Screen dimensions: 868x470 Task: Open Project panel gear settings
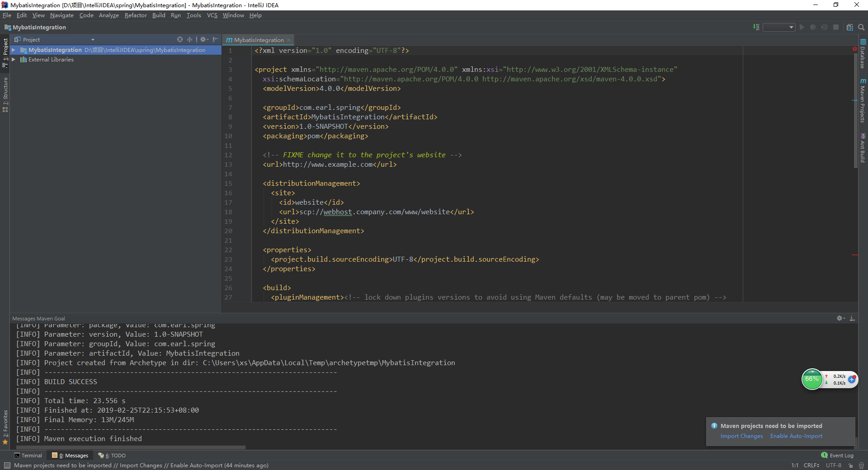click(204, 39)
